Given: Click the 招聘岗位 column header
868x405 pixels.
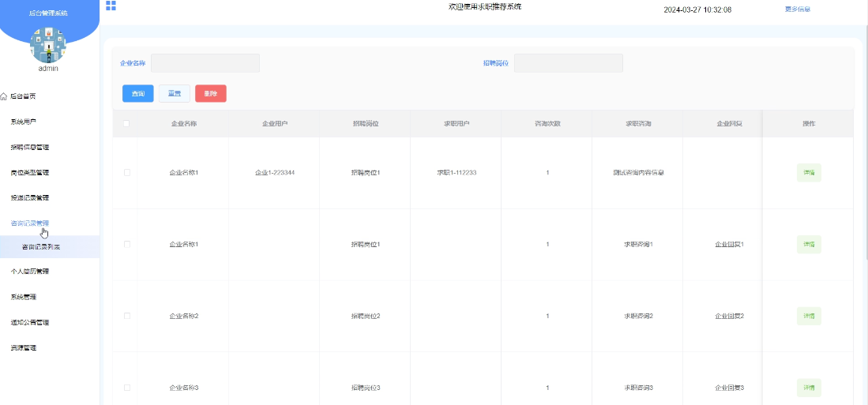Looking at the screenshot, I should pos(366,123).
